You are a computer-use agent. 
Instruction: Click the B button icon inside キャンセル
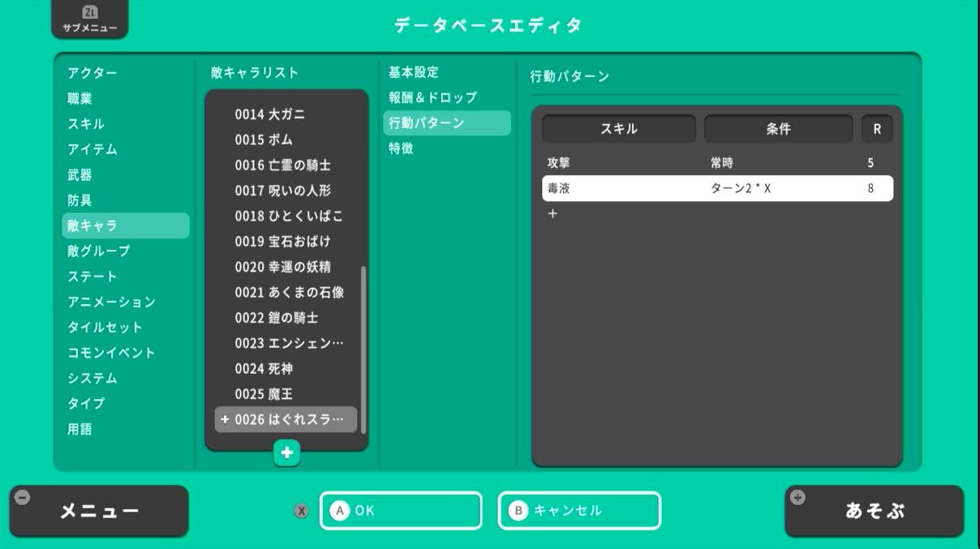(x=516, y=510)
